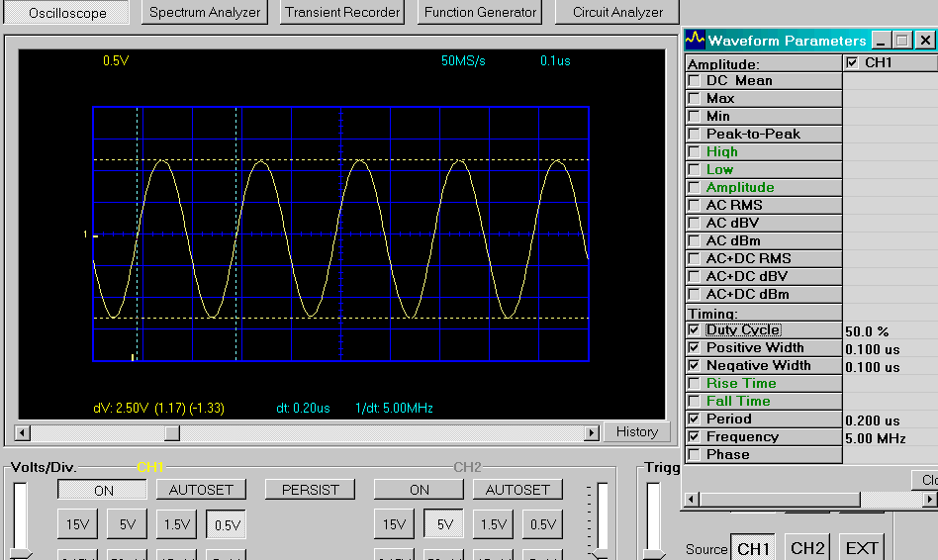Check the green Amplitude parameter
The image size is (938, 560).
click(x=694, y=187)
